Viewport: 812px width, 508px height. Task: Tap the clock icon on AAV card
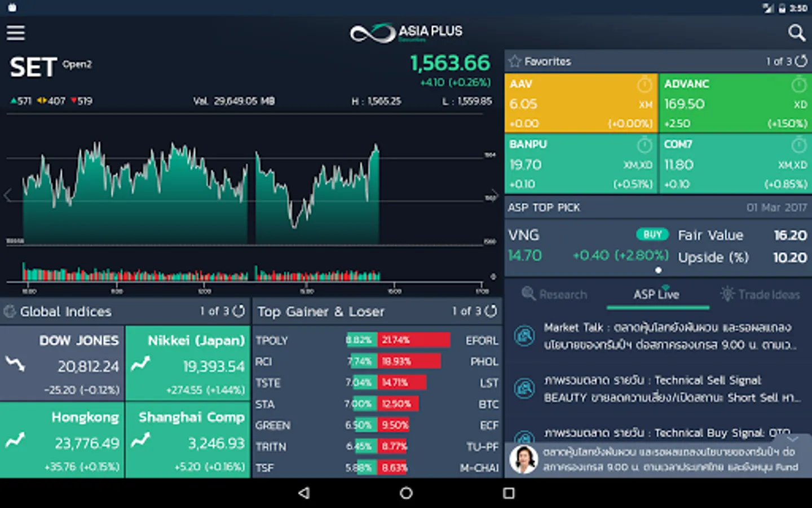pyautogui.click(x=645, y=85)
